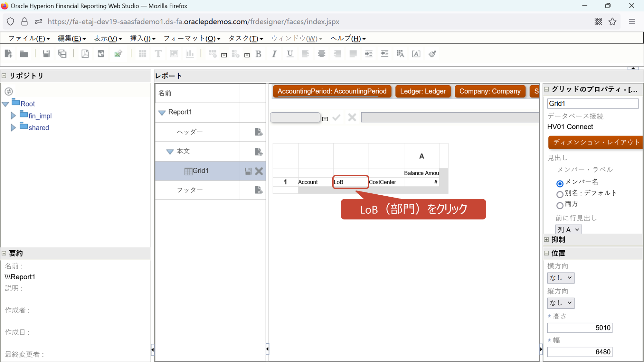The height and width of the screenshot is (362, 644).
Task: Select 別名：デフォルト radio button
Action: point(560,194)
